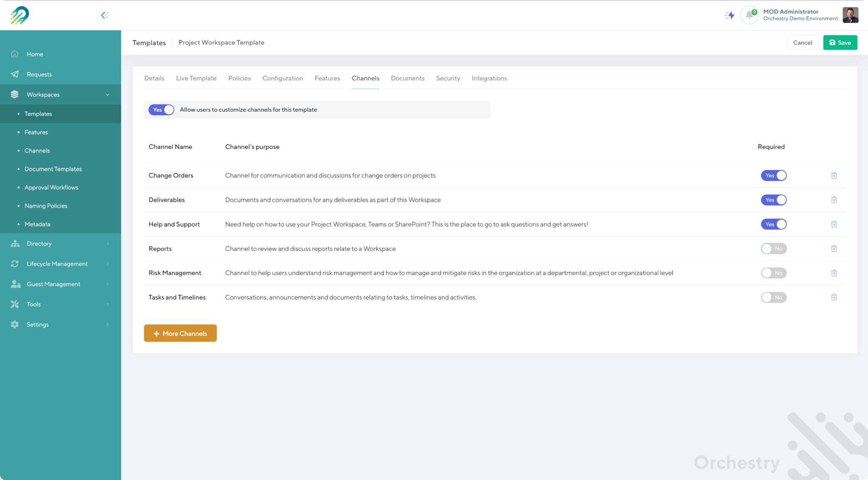Switch to the Security tab
This screenshot has height=480, width=868.
[x=448, y=78]
